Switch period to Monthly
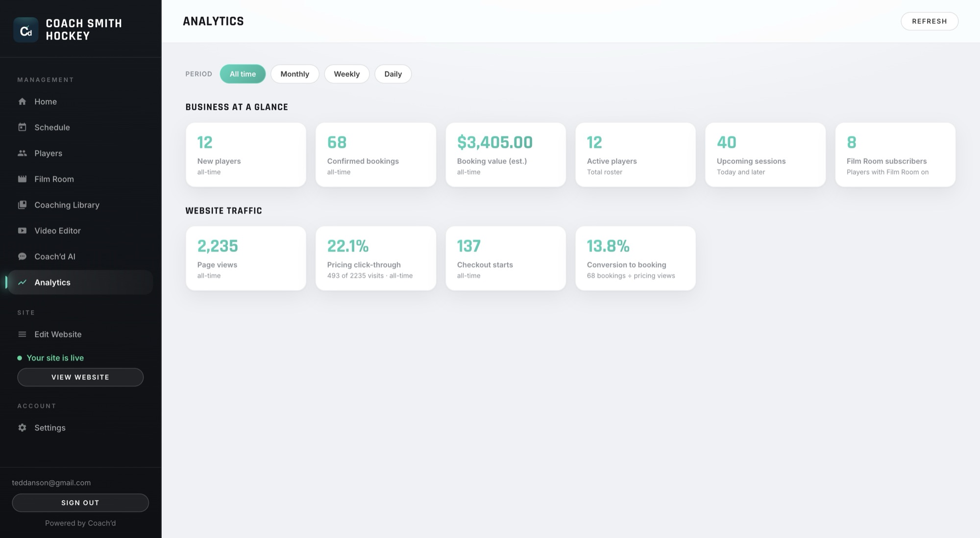980x538 pixels. click(x=294, y=74)
